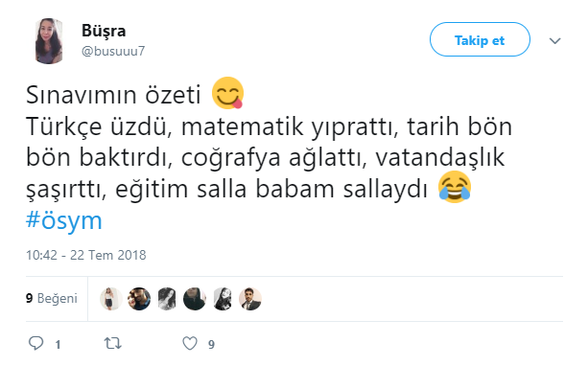Retweet using the retweet arrows icon
Screen dimensions: 588x366
(x=112, y=343)
